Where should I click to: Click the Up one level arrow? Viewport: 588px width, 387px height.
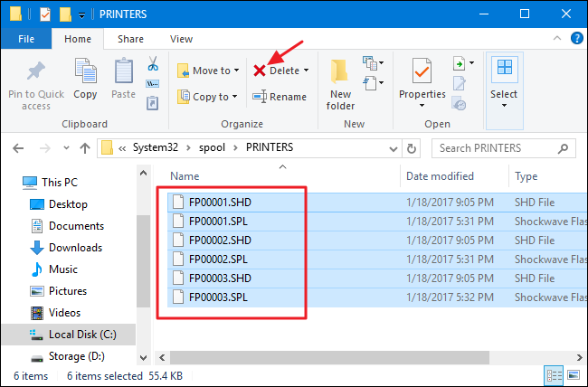[84, 147]
